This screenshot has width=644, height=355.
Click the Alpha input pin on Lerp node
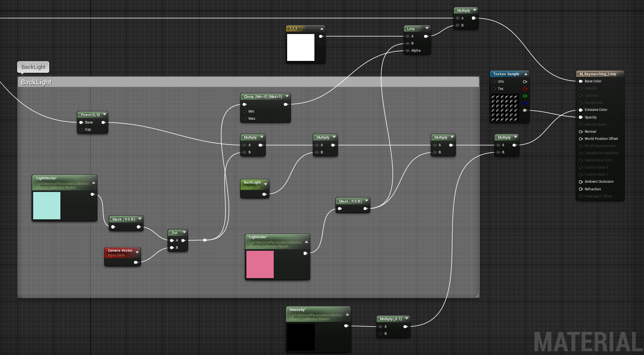(407, 50)
